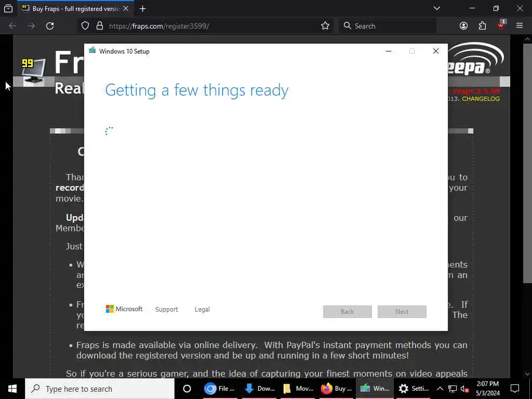Switch to Firefox Buy taskbar item
Viewport: 532px width, 399px height.
click(x=337, y=389)
